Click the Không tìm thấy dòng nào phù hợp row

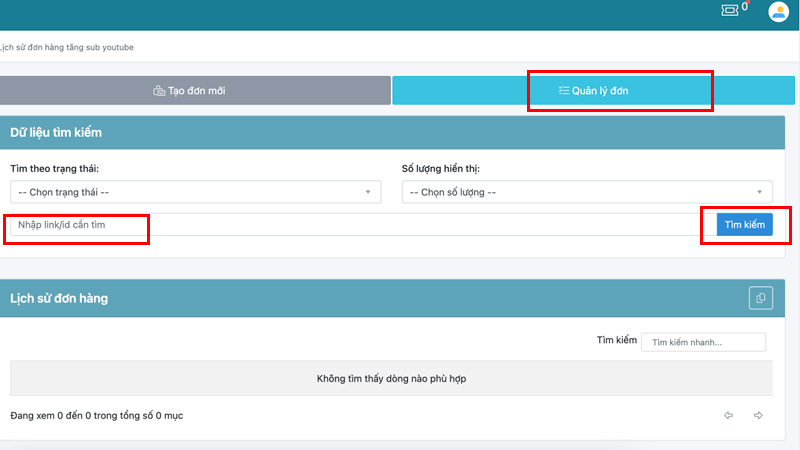point(391,379)
